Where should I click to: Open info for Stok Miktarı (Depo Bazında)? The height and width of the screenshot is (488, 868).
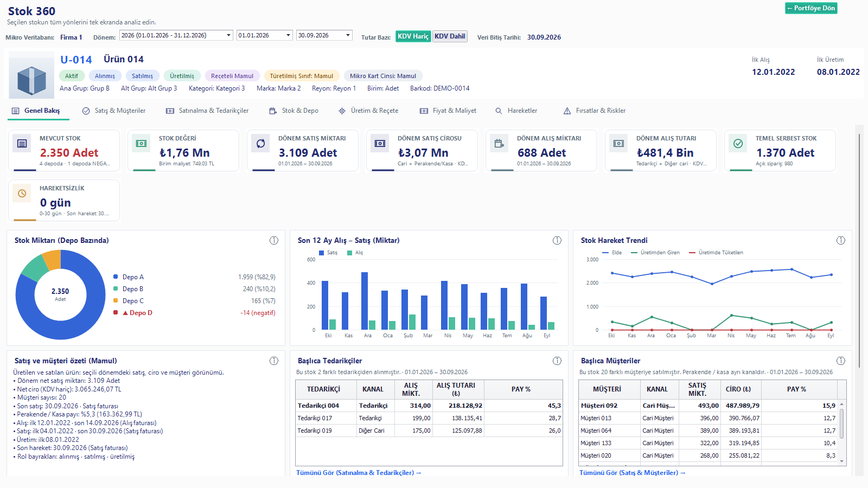click(x=274, y=240)
